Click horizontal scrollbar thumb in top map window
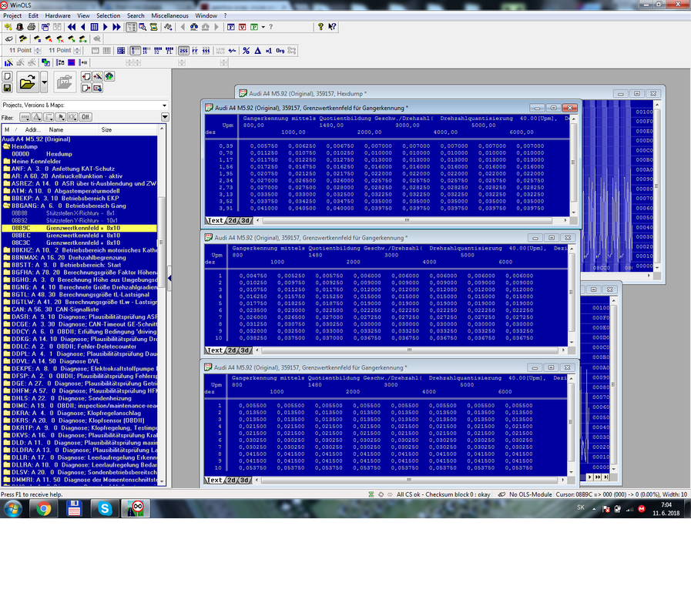This screenshot has height=616, width=691. (x=406, y=220)
